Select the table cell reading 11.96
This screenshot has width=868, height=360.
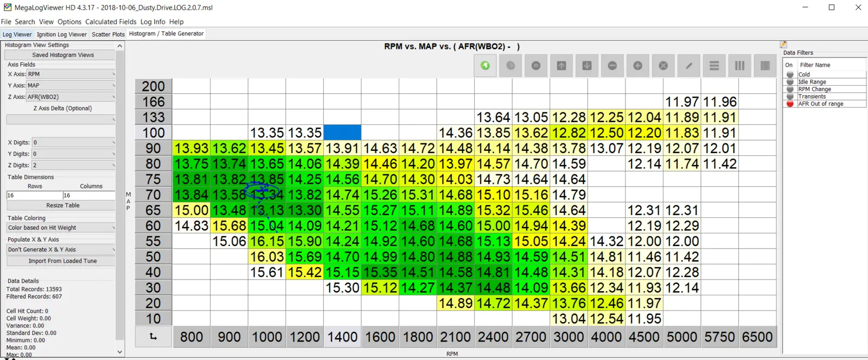coord(720,102)
